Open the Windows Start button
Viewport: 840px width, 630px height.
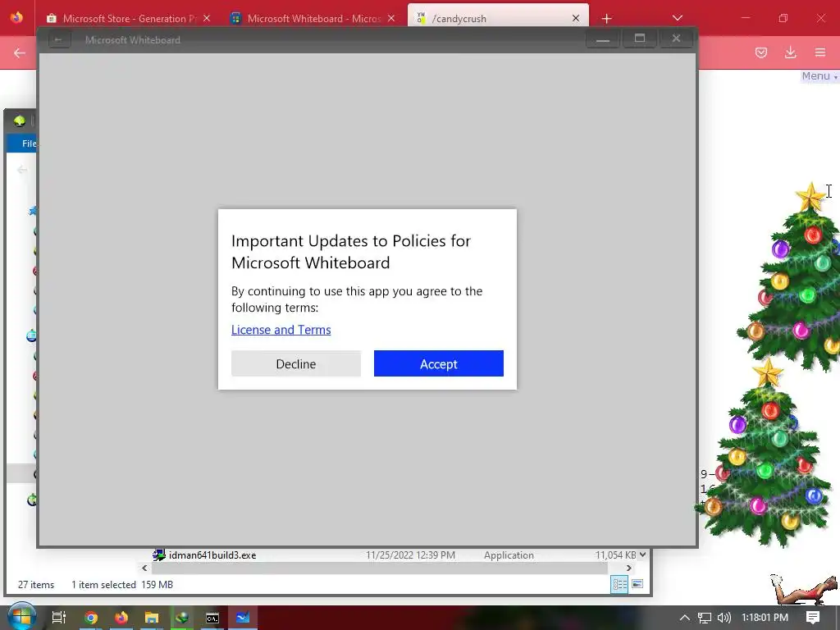pyautogui.click(x=21, y=618)
